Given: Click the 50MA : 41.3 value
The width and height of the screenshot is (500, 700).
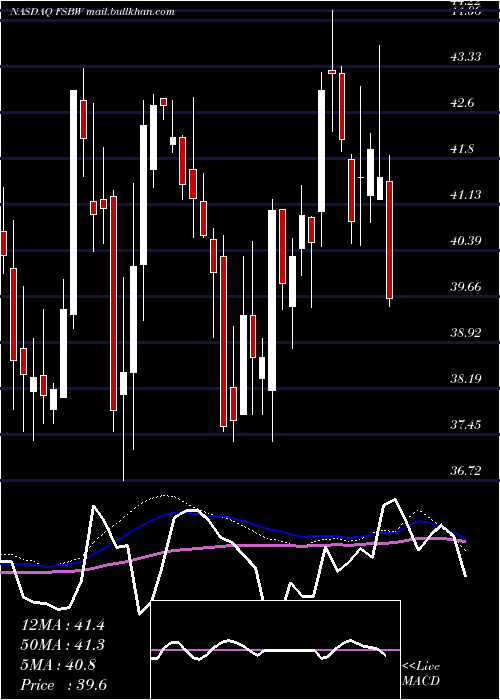Looking at the screenshot, I should [x=63, y=645].
